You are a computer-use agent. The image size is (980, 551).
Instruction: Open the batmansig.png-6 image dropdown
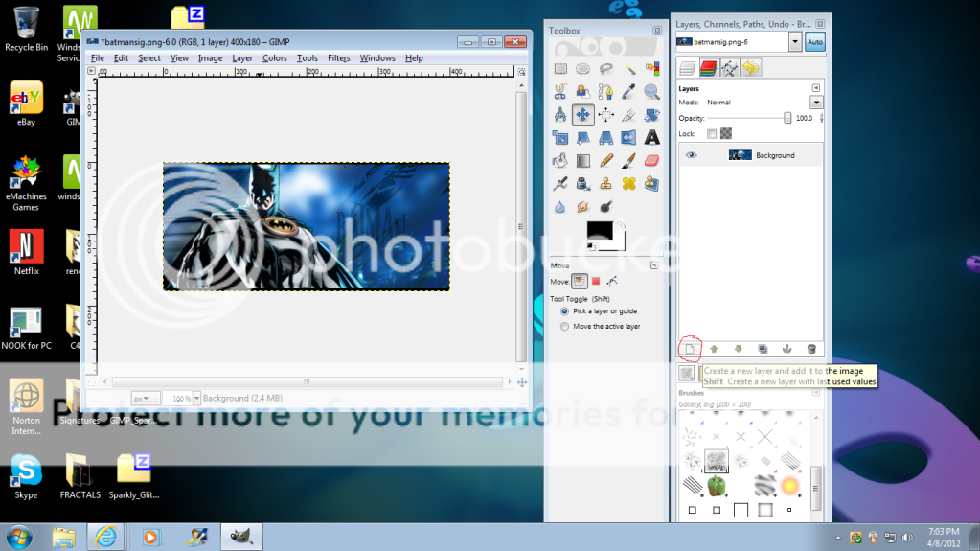coord(795,42)
